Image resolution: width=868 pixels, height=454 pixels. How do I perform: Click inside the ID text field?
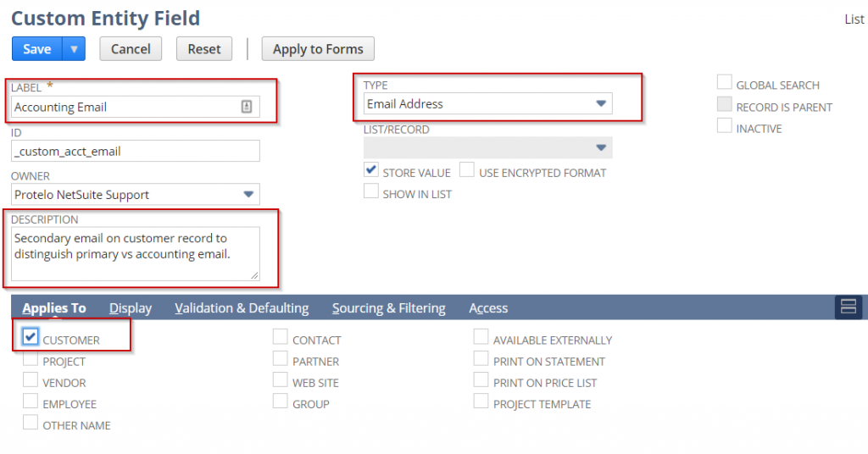[x=136, y=151]
